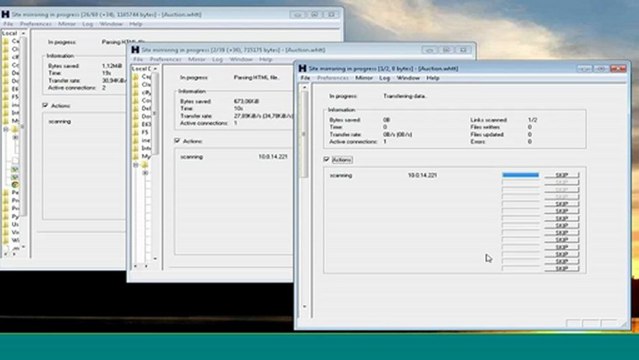Screen dimensions: 639x360
Task: Toggle the Actions checkbox in the front window
Action: (x=326, y=159)
